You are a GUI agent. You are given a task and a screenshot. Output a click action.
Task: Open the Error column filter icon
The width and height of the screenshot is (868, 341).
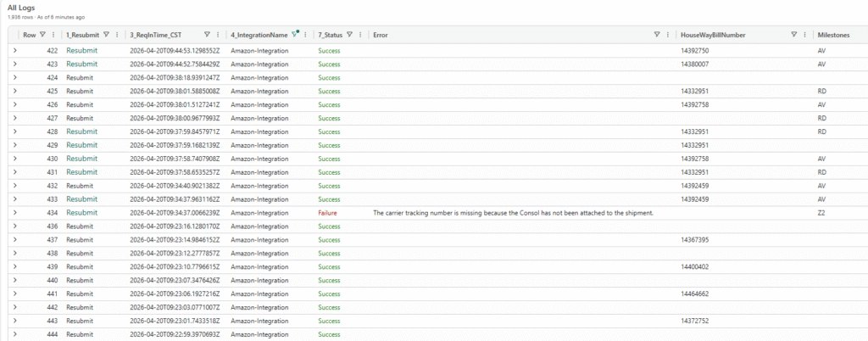(657, 35)
